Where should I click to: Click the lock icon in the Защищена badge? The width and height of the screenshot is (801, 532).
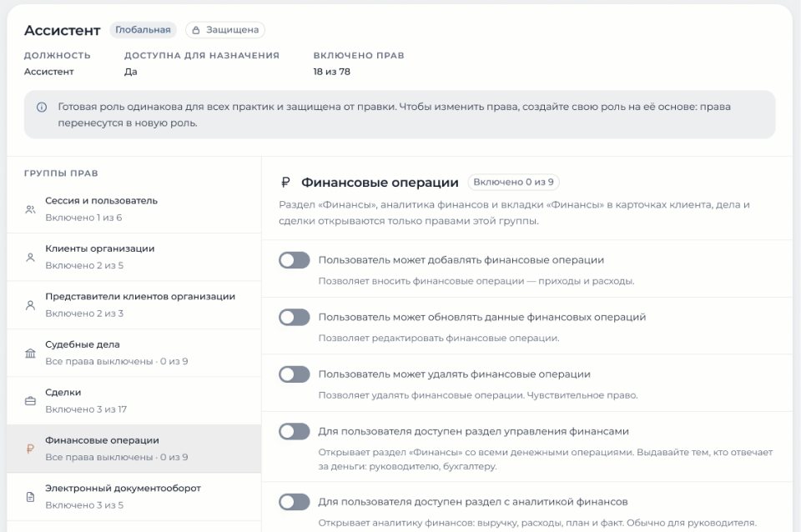coord(195,30)
